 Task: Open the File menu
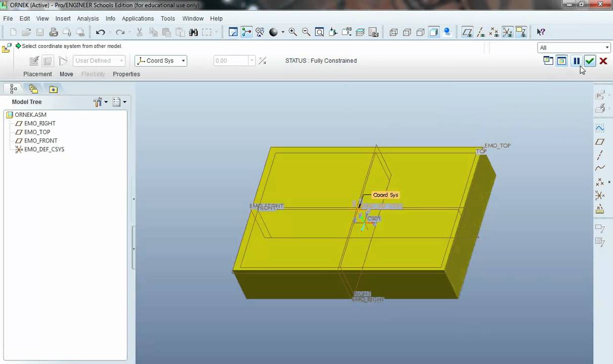pyautogui.click(x=8, y=19)
